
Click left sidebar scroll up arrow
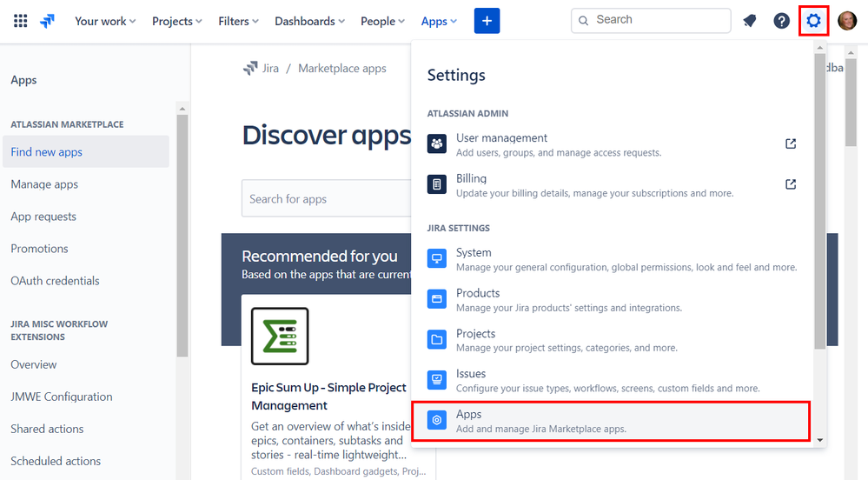point(182,108)
